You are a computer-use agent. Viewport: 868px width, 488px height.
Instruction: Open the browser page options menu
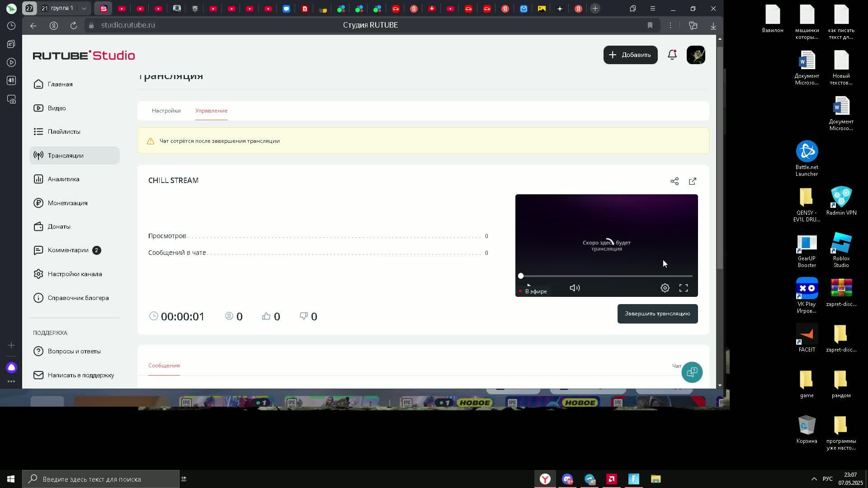pos(670,25)
